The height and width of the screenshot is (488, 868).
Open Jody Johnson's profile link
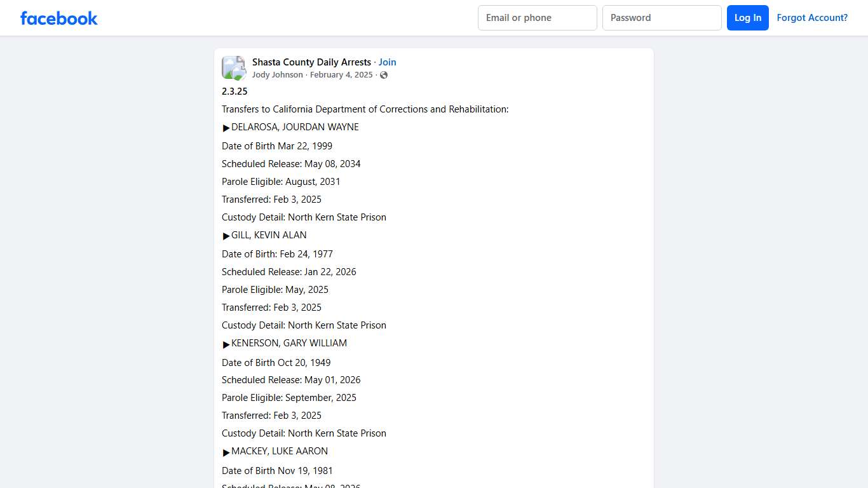coord(277,74)
